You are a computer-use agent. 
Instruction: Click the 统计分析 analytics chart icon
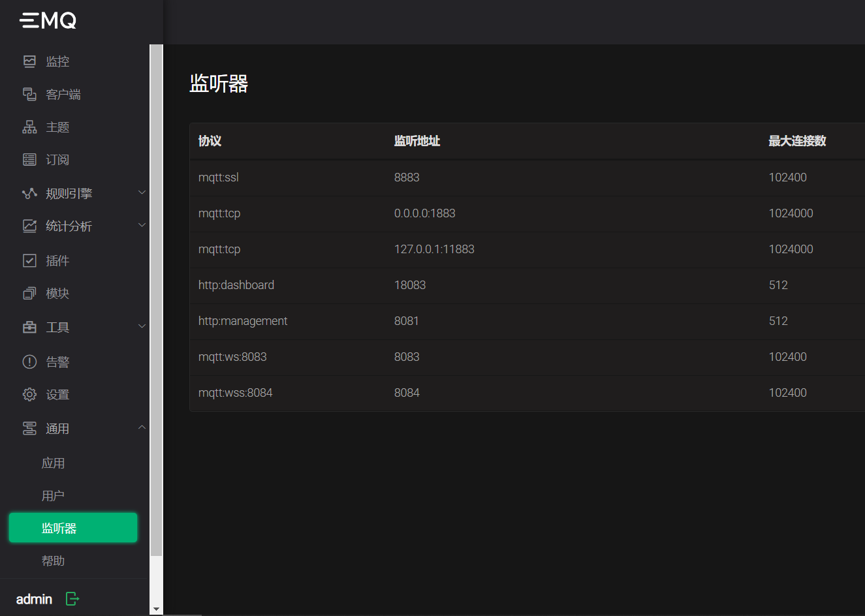coord(29,226)
